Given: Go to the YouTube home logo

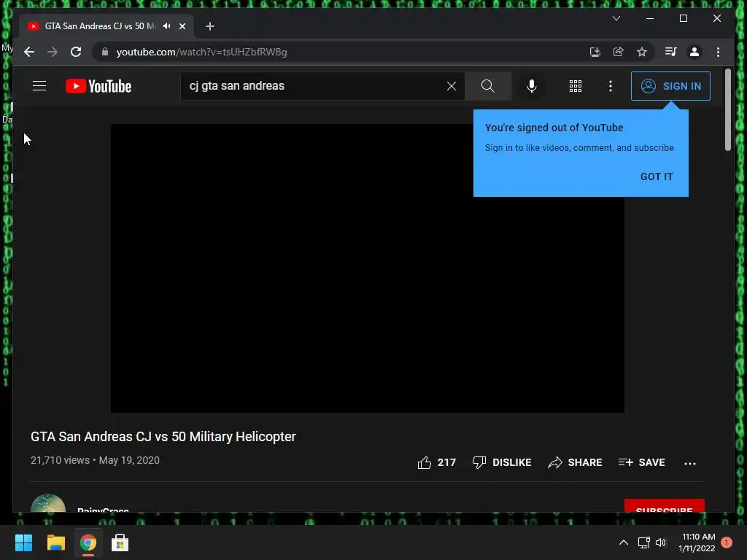Looking at the screenshot, I should [x=98, y=86].
